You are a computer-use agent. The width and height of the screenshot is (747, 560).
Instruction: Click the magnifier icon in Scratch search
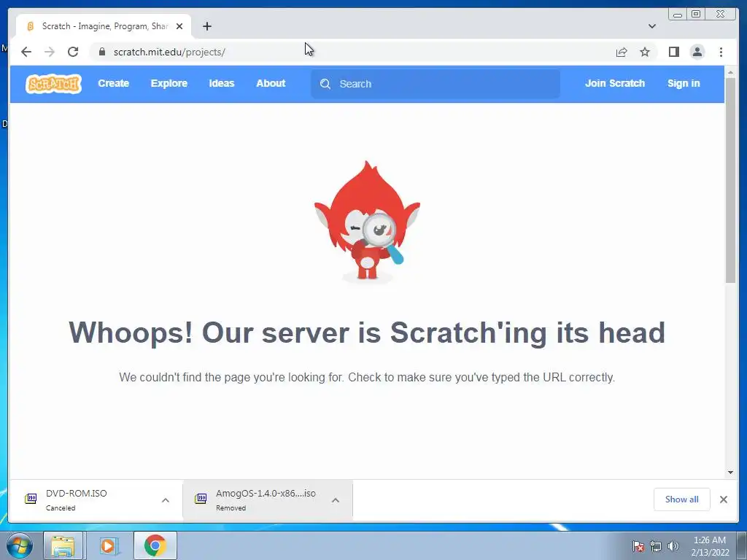[325, 84]
